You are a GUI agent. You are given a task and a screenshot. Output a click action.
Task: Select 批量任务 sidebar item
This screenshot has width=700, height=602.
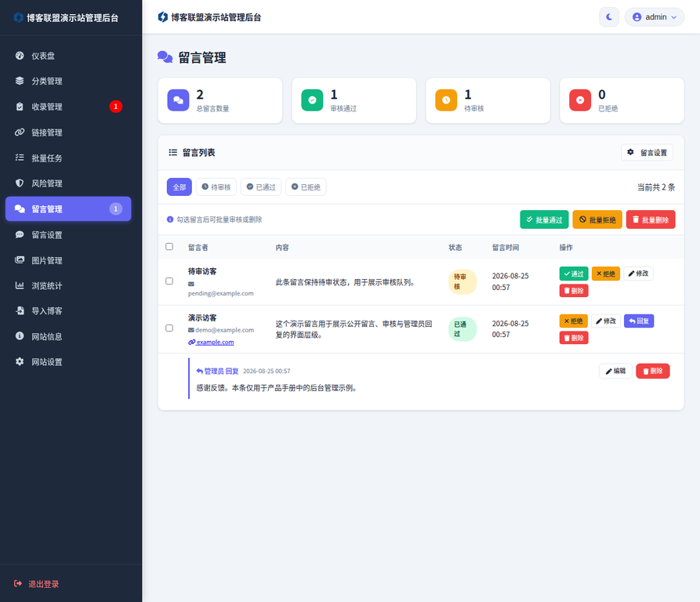pos(68,158)
